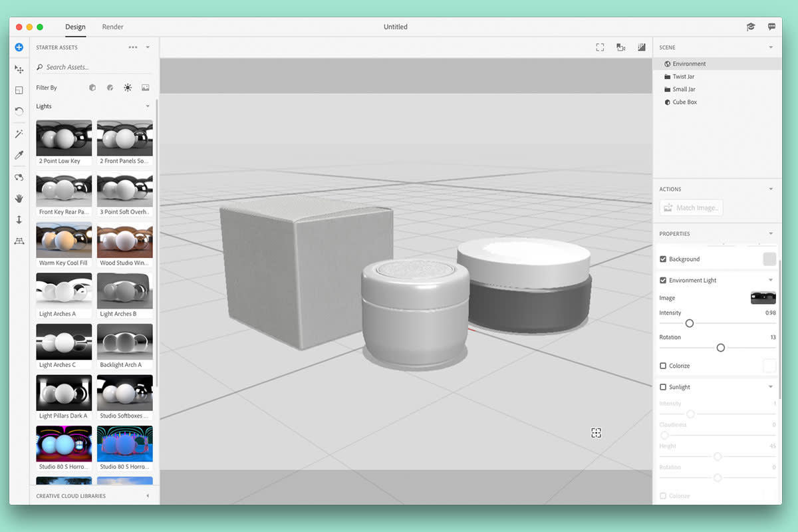Viewport: 798px width, 532px height.
Task: Enable the Sunlight checkbox
Action: 663,387
